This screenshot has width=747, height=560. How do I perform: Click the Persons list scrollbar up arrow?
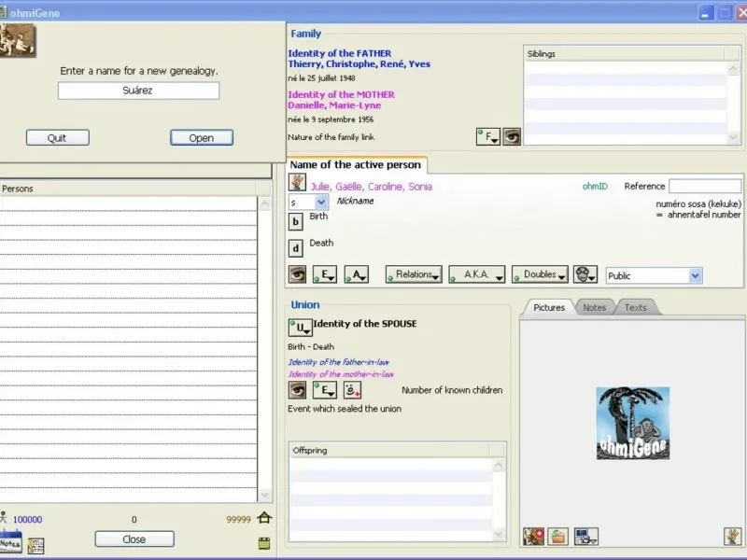[x=264, y=203]
